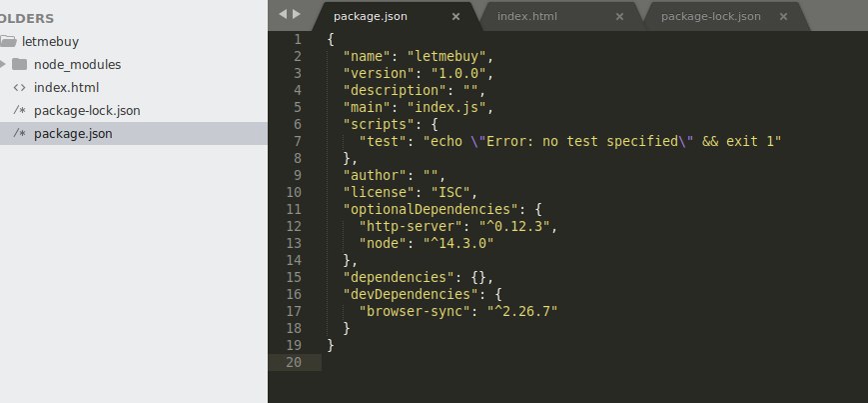Click the index.html file type icon

click(19, 88)
